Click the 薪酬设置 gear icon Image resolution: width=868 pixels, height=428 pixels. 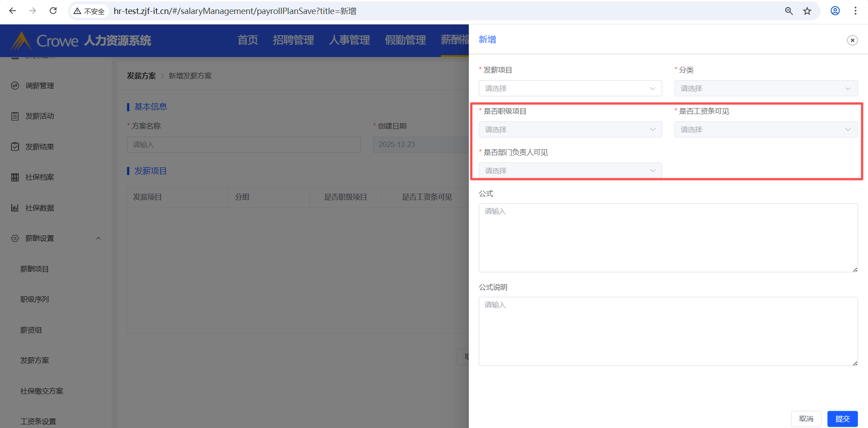click(x=15, y=238)
